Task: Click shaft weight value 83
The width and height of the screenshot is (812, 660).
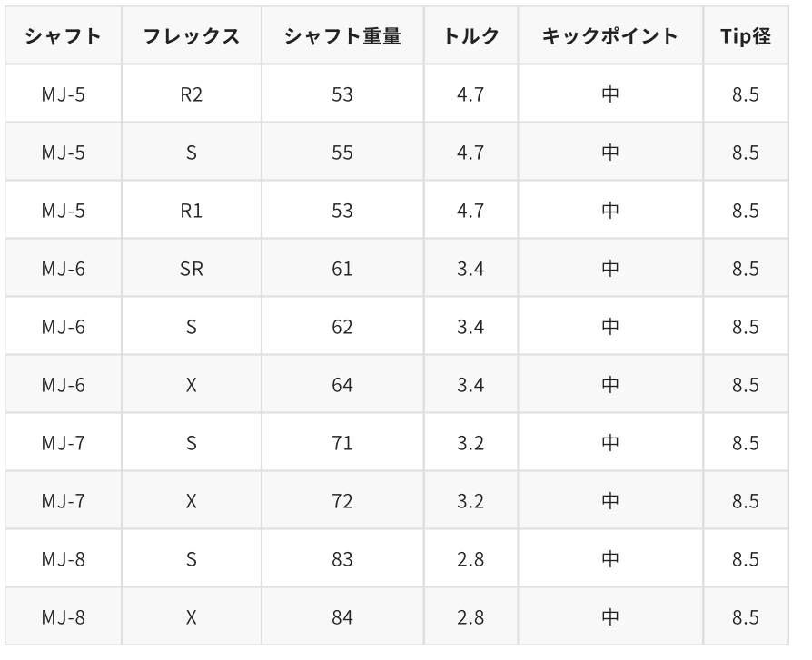Action: pyautogui.click(x=342, y=559)
